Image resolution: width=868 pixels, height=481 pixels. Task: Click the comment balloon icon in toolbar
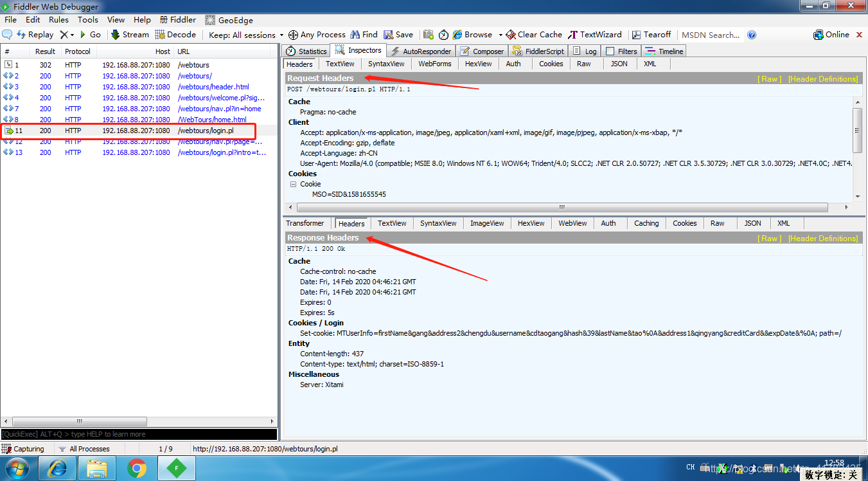(8, 35)
